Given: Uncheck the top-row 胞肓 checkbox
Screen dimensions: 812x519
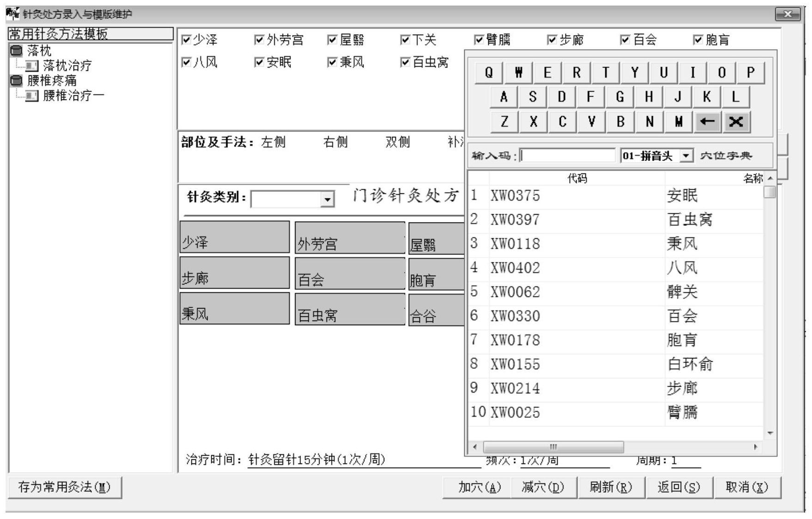Looking at the screenshot, I should click(x=698, y=40).
